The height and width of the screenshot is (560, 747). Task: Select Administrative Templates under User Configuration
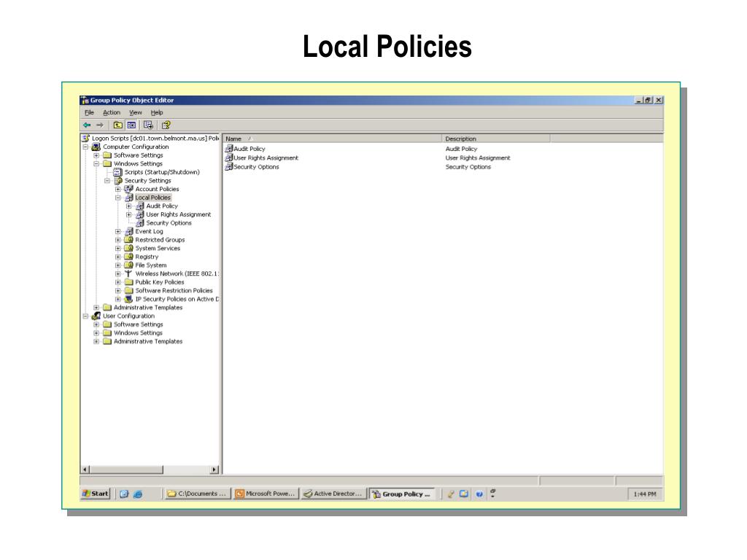[x=147, y=341]
